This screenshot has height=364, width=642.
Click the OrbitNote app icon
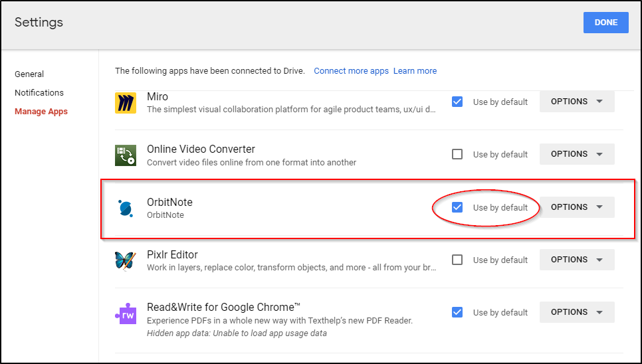point(126,208)
